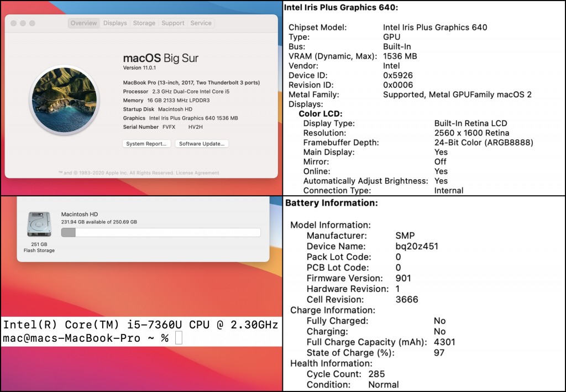Click the Macintosh HD storage usage bar
The height and width of the screenshot is (392, 566).
pos(161,232)
